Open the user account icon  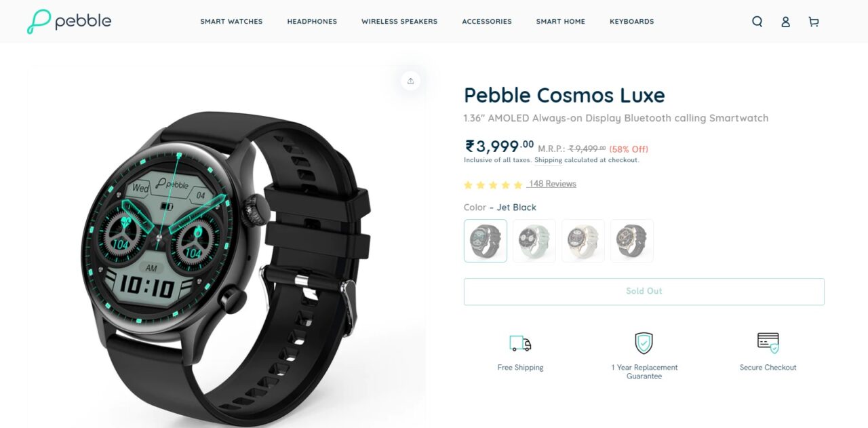pyautogui.click(x=785, y=22)
